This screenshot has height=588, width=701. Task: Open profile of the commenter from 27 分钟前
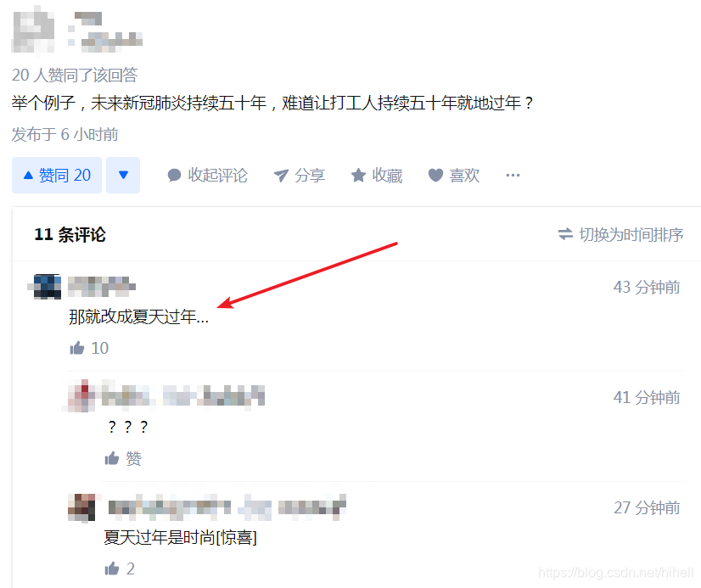[81, 507]
